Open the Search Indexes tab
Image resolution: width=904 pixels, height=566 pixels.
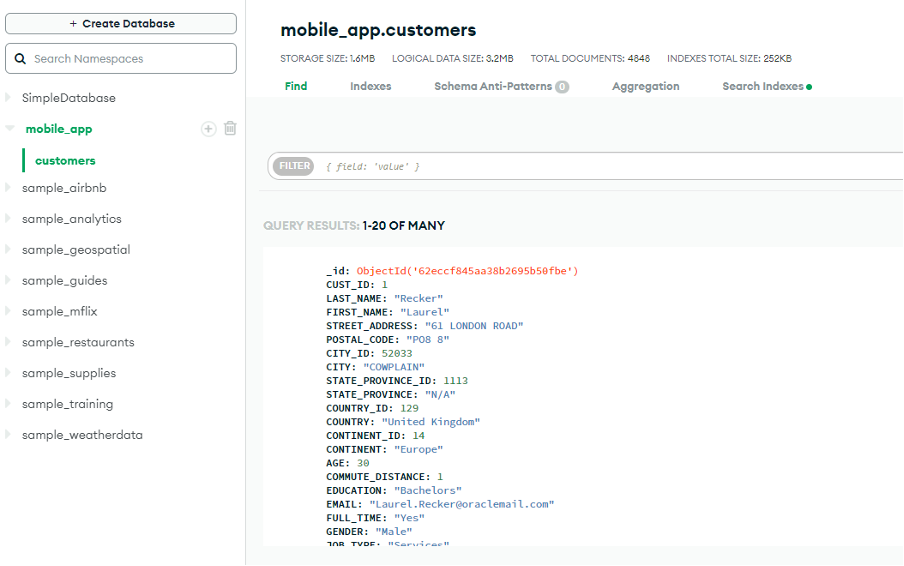tap(763, 86)
